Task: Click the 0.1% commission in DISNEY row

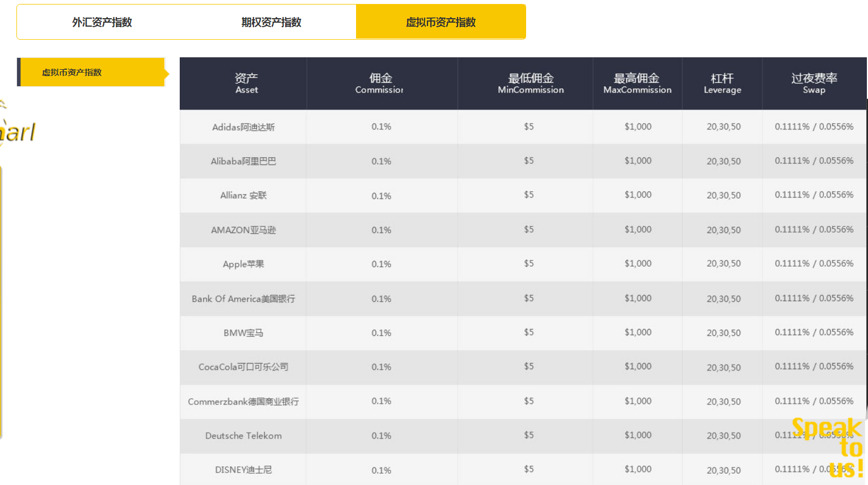Action: pos(382,470)
